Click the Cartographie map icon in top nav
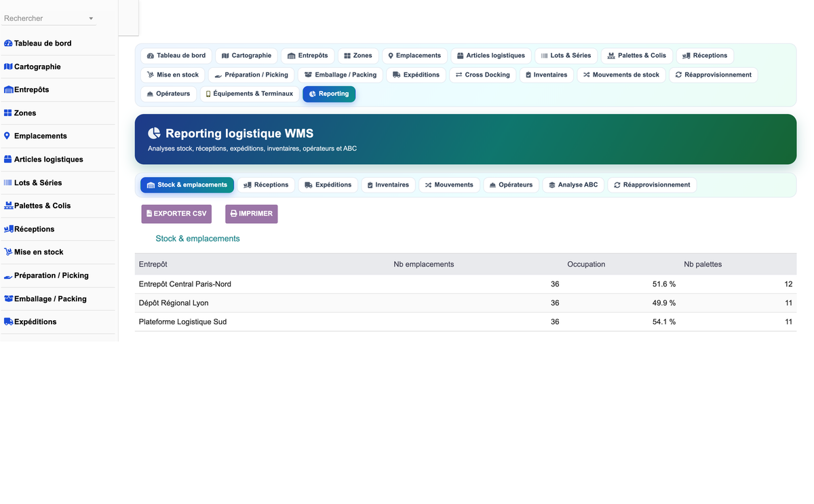 pyautogui.click(x=225, y=56)
